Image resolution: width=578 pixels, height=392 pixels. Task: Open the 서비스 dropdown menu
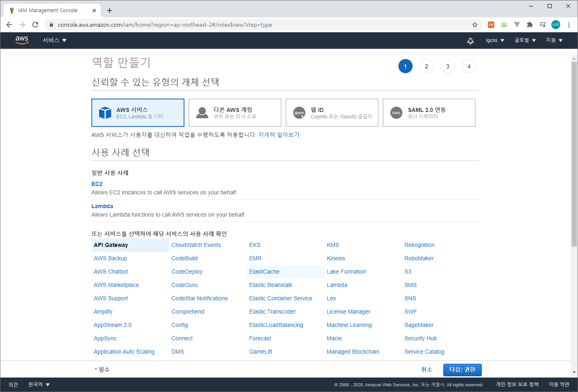coord(55,40)
